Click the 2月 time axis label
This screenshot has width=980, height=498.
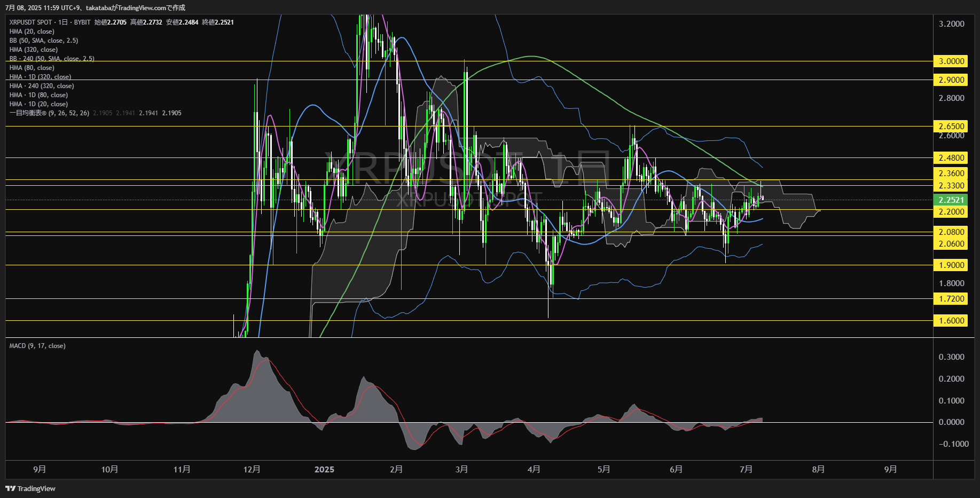(x=396, y=470)
